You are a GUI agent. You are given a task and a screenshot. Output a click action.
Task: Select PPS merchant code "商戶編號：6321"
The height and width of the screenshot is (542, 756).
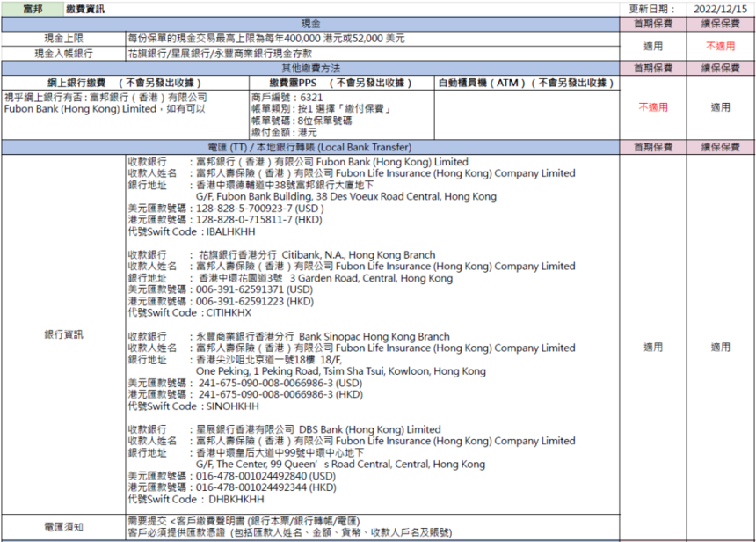click(x=287, y=98)
